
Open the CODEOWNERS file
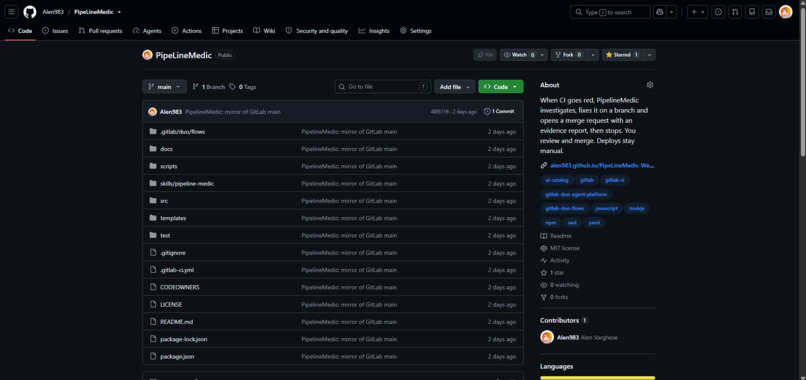coord(180,287)
